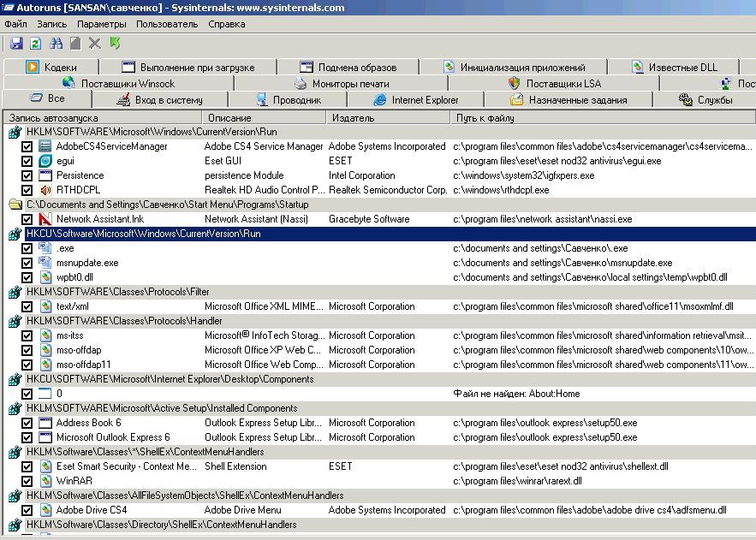Click the icon of entry named 0
Image resolution: width=756 pixels, height=540 pixels.
(45, 394)
